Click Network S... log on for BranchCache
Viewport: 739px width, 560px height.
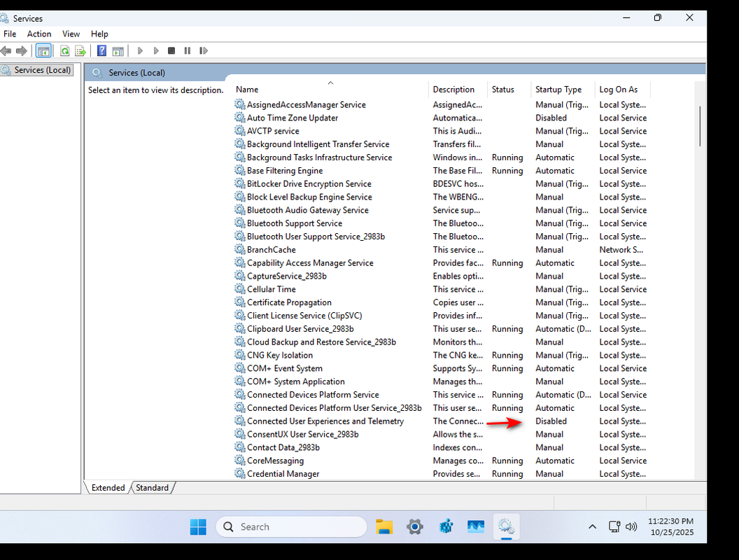pos(621,249)
